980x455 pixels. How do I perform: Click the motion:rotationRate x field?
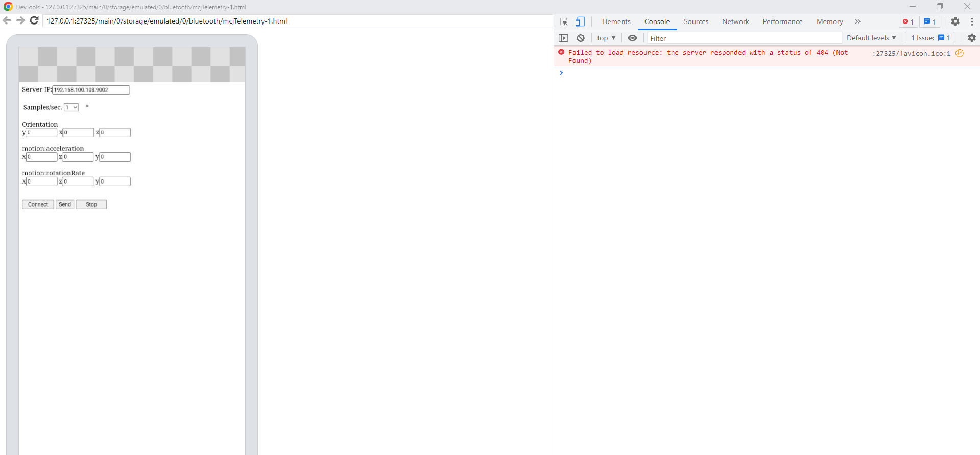(41, 181)
